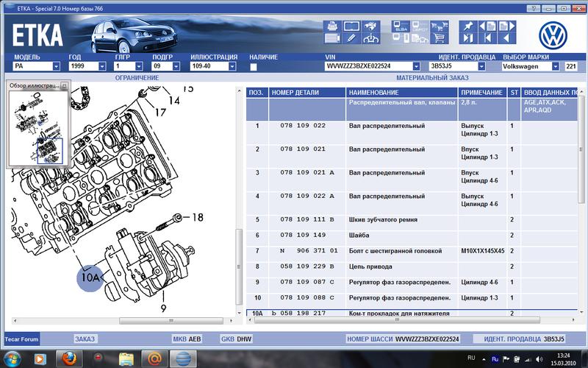Click the ПРИМЕЧАНИЕ column header
Screen dimensions: 588x368
(x=482, y=93)
